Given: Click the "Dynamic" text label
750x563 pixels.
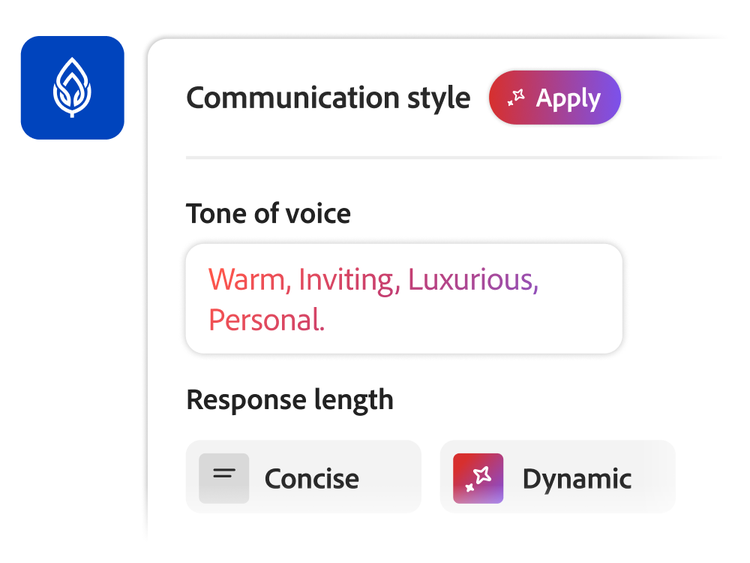Looking at the screenshot, I should click(576, 478).
